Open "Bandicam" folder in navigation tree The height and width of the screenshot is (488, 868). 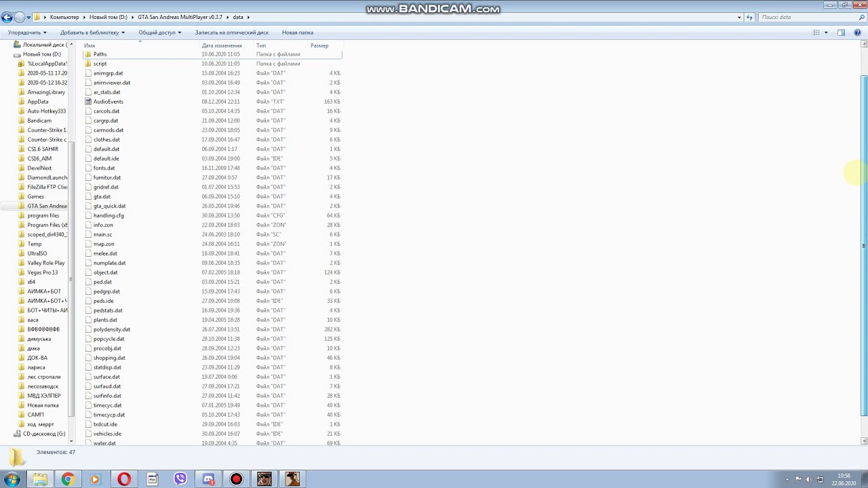(39, 121)
